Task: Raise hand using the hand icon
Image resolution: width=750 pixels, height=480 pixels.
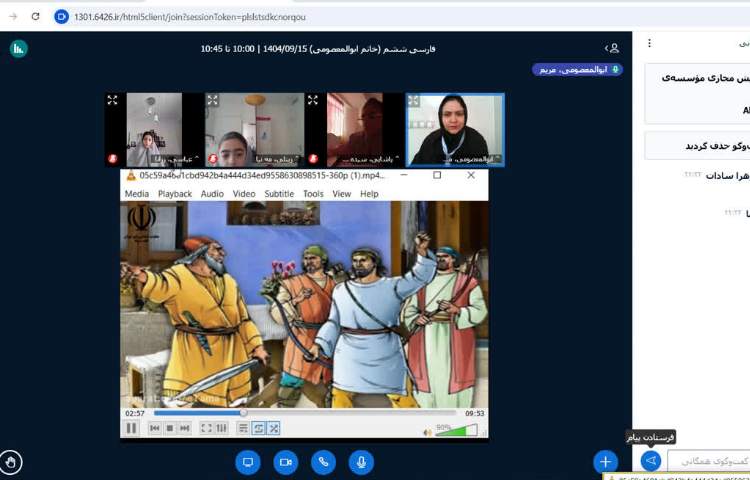Action: pos(12,461)
